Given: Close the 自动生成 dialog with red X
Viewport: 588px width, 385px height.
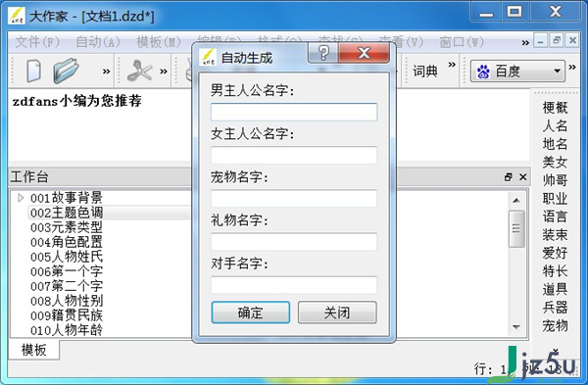Looking at the screenshot, I should click(364, 53).
